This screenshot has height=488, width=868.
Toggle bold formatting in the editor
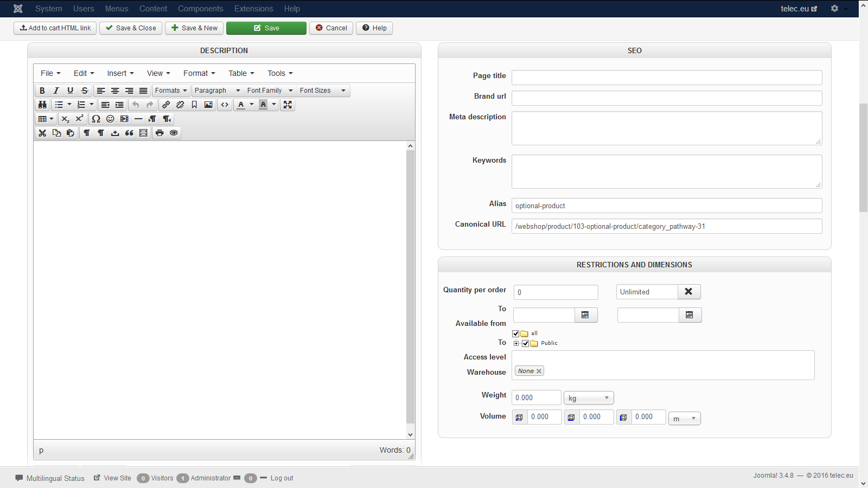tap(42, 91)
